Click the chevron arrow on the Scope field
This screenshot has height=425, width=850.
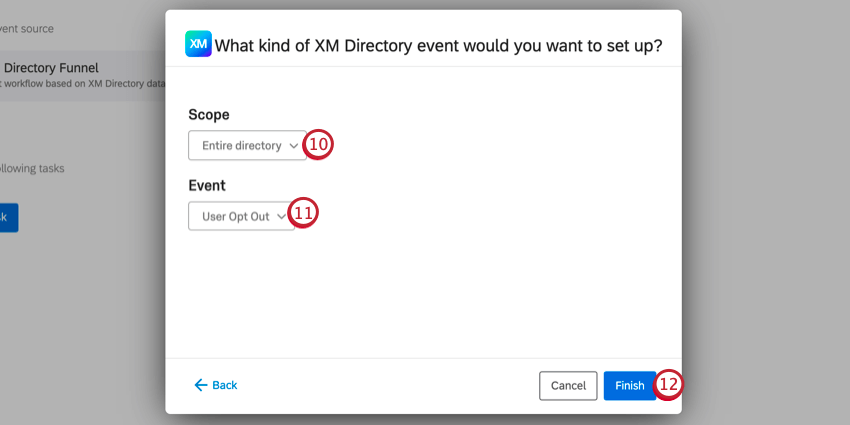(293, 146)
